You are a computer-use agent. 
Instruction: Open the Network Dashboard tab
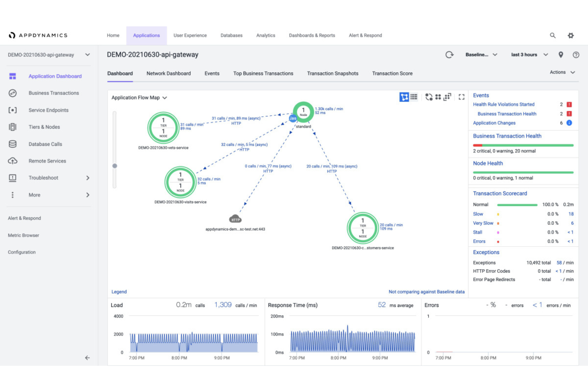click(168, 73)
